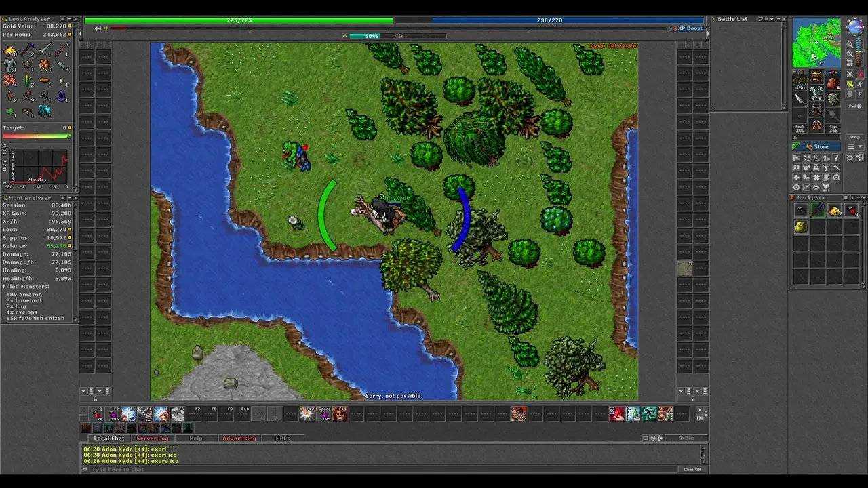Zoom in the minimap
Viewport: 868px width, 488px height.
[850, 54]
